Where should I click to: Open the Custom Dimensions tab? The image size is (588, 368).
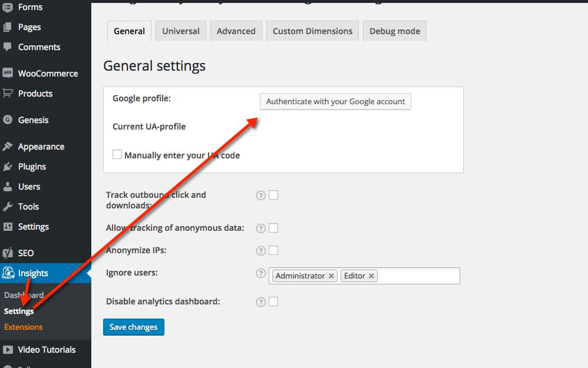[312, 31]
